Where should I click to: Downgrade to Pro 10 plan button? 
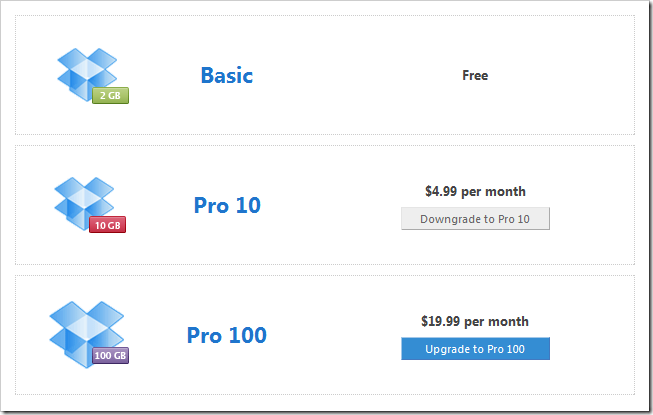(475, 219)
